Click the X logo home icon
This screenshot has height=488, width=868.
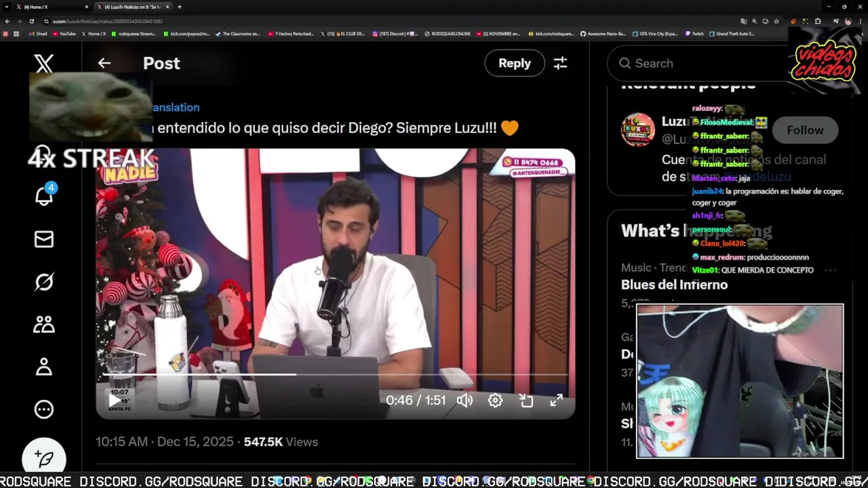click(44, 64)
